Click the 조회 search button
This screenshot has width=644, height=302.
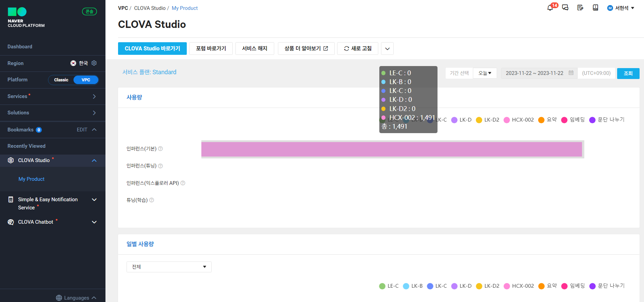pos(628,74)
